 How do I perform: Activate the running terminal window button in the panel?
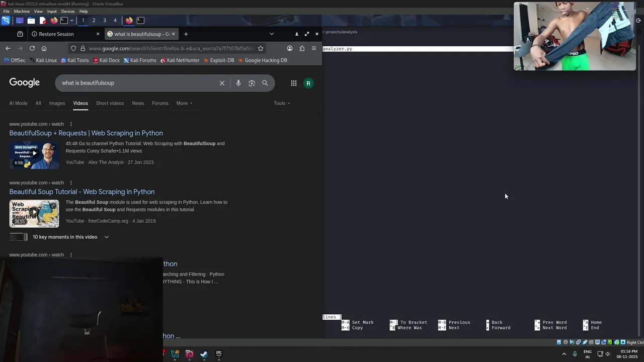140,21
